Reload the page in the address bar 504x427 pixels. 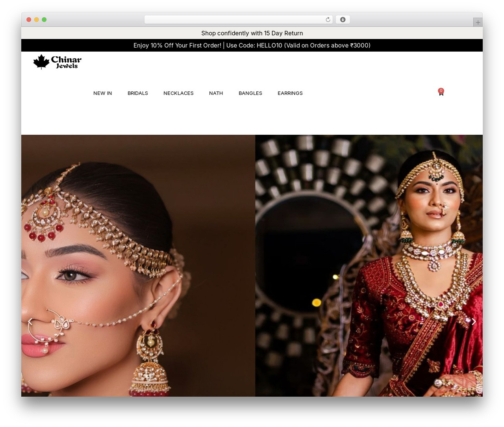pyautogui.click(x=328, y=20)
